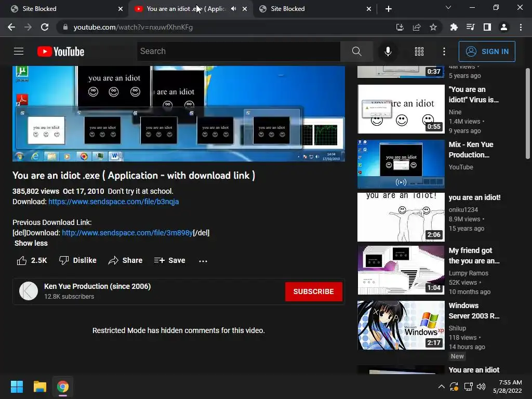Open oniku1234 you are an idiot thumbnail
Screen dimensions: 532x399
(401, 217)
